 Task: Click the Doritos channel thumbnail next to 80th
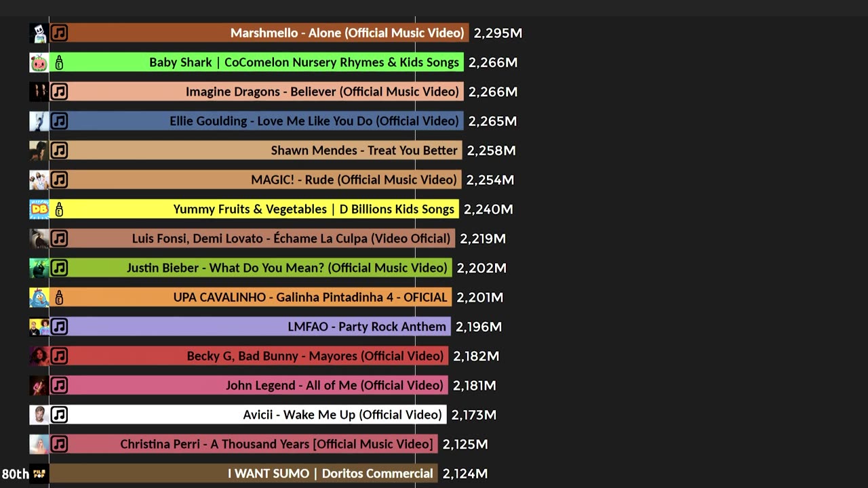coord(39,474)
